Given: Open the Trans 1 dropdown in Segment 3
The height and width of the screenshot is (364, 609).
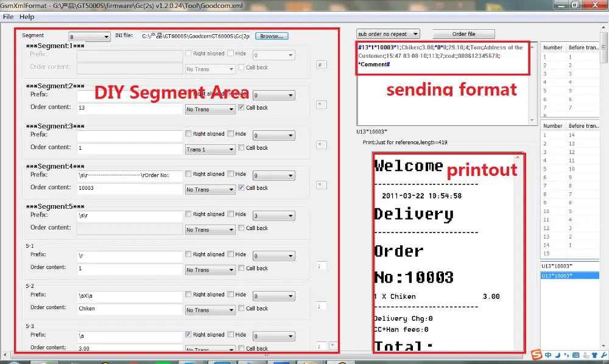Looking at the screenshot, I should pyautogui.click(x=210, y=149).
